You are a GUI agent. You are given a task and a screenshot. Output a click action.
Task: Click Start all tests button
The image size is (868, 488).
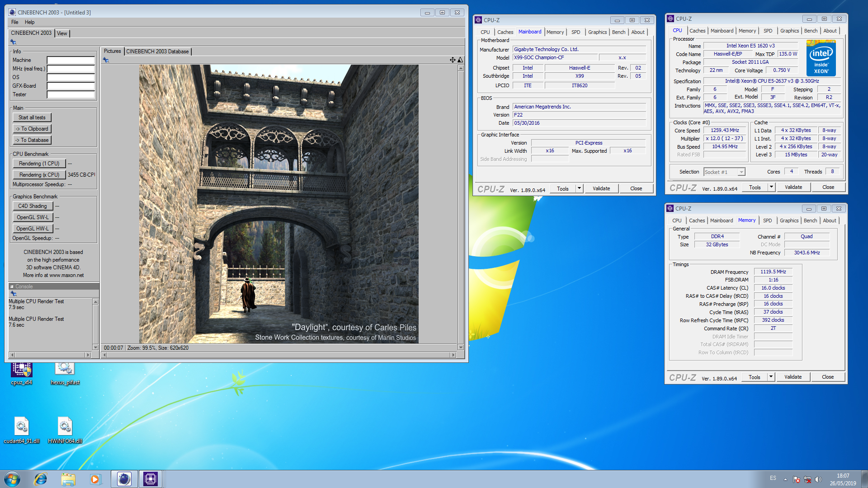tap(32, 117)
